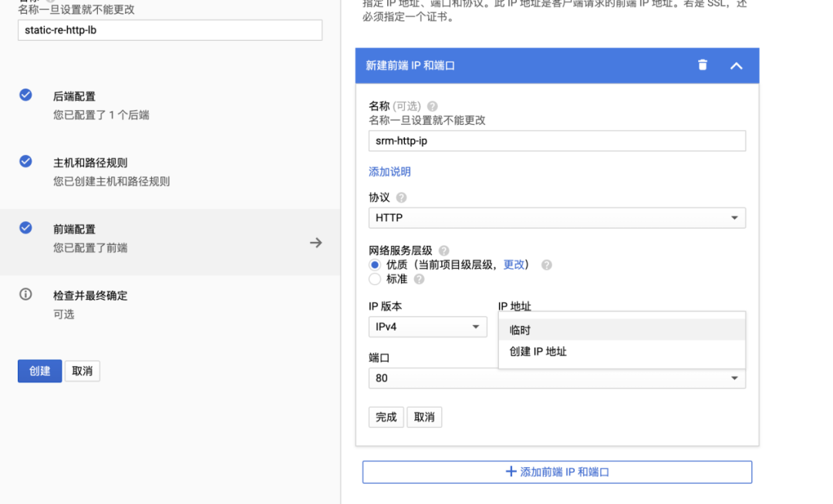Choose 创建 IP 地址 option
The image size is (833, 504).
tap(622, 351)
